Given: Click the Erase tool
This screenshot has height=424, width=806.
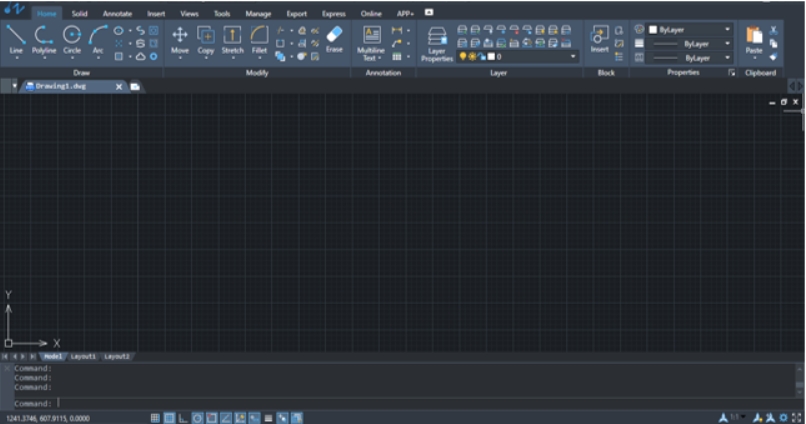Looking at the screenshot, I should pos(334,39).
